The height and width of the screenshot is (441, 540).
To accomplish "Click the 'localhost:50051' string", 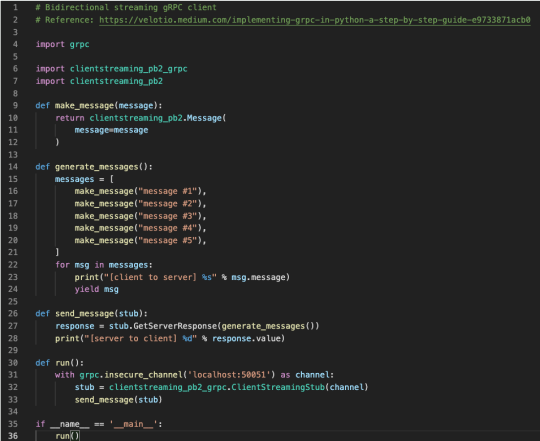I will coord(229,375).
